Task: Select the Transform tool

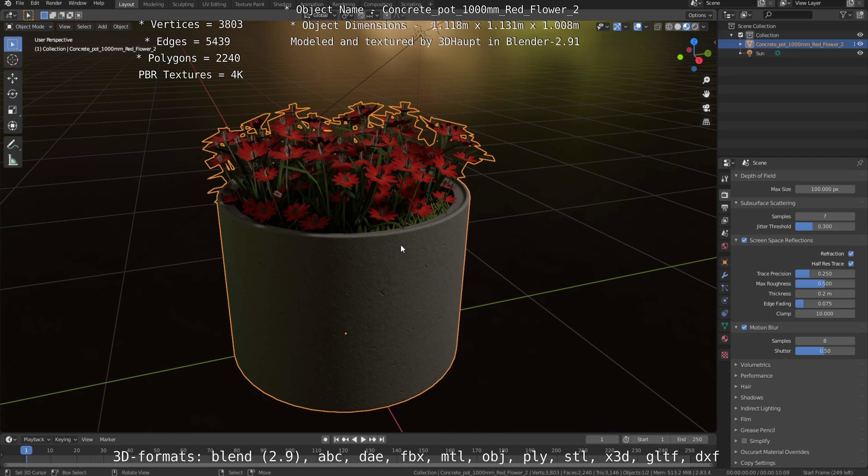Action: (x=13, y=126)
